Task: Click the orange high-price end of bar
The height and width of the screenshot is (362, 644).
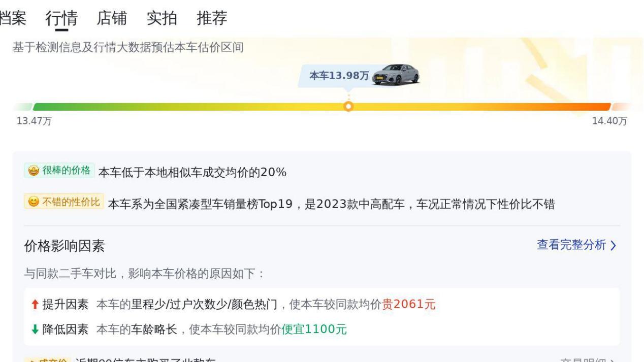Action: pyautogui.click(x=584, y=107)
